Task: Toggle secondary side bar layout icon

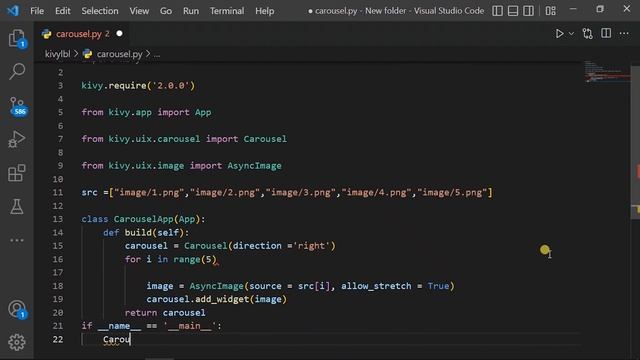Action: (528, 11)
